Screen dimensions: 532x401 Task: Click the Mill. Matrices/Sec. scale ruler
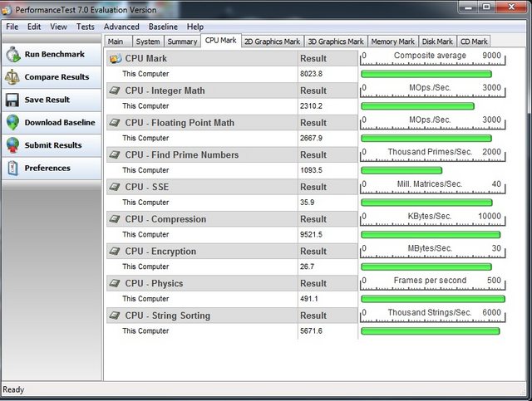pos(432,187)
